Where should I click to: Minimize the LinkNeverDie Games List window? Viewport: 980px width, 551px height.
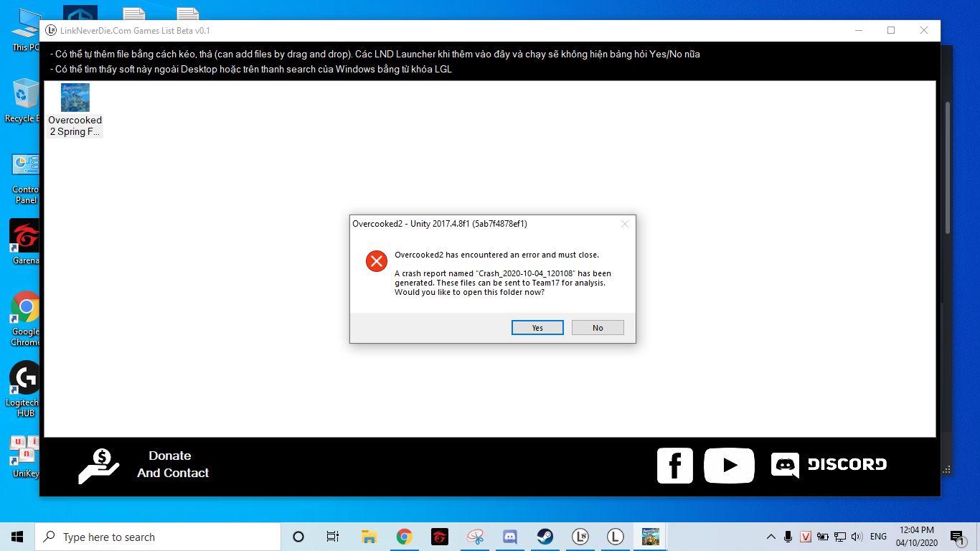858,30
